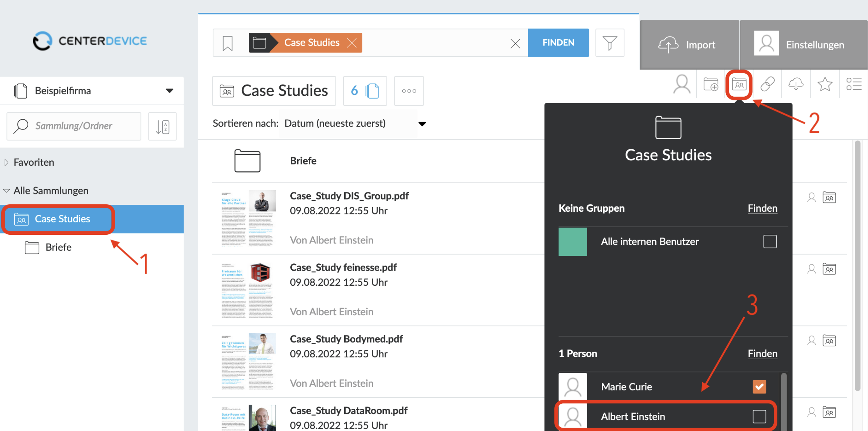The image size is (868, 431).
Task: Click the Von Albert Einstein text under DIS_Group
Action: coord(331,240)
